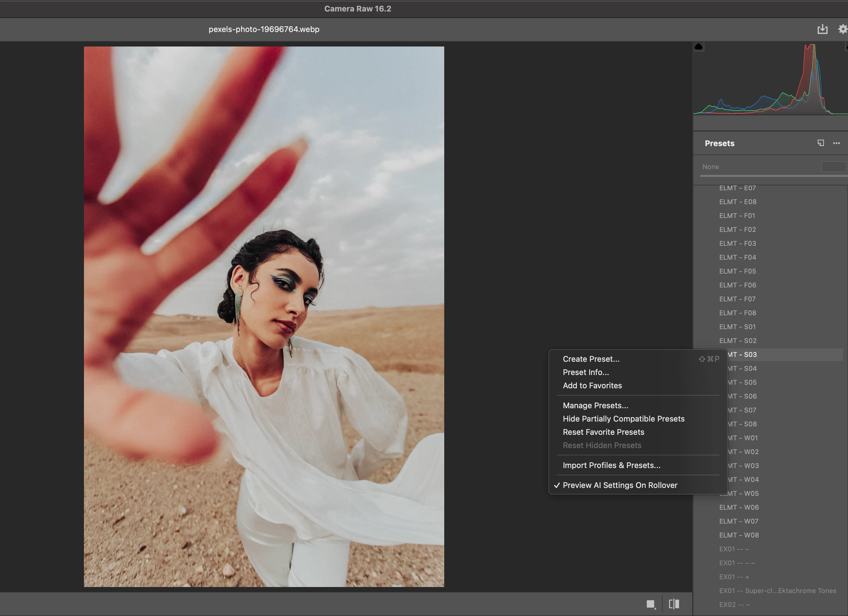848x616 pixels.
Task: Click the create new preset icon
Action: click(x=820, y=143)
